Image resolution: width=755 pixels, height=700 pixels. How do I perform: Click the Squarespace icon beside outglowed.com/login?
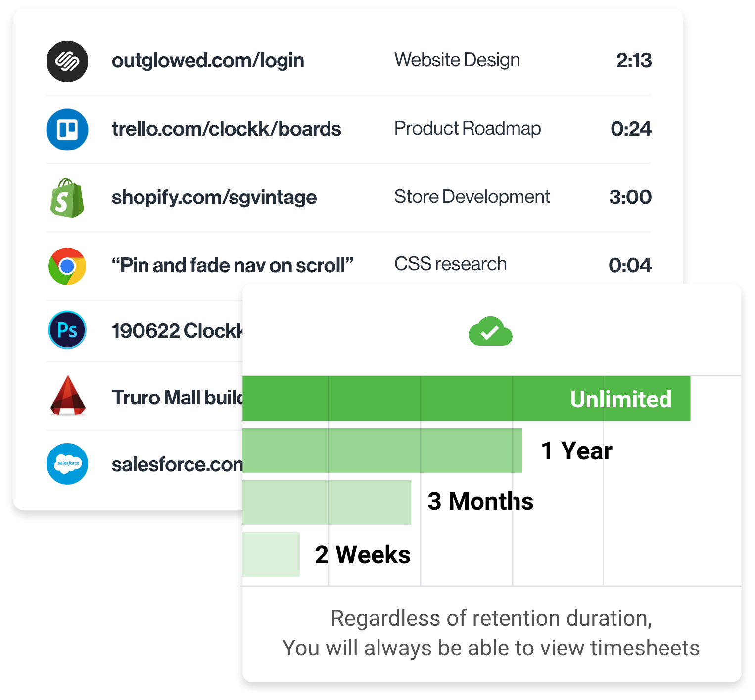point(67,61)
